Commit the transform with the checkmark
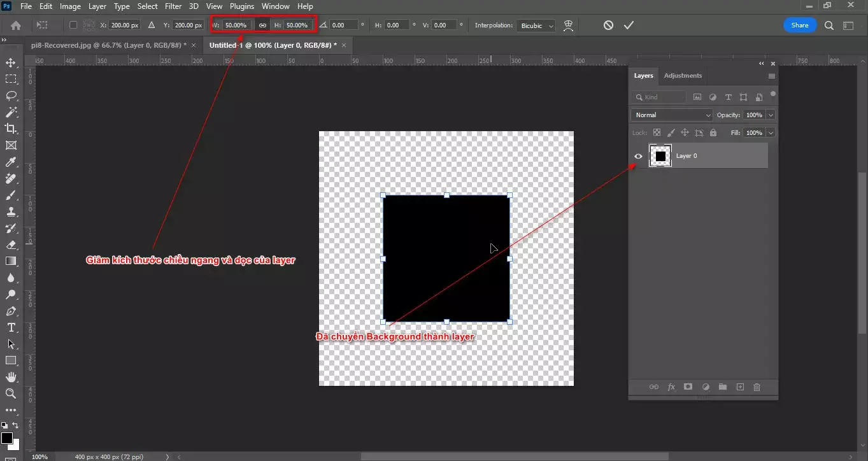This screenshot has width=868, height=461. tap(629, 25)
